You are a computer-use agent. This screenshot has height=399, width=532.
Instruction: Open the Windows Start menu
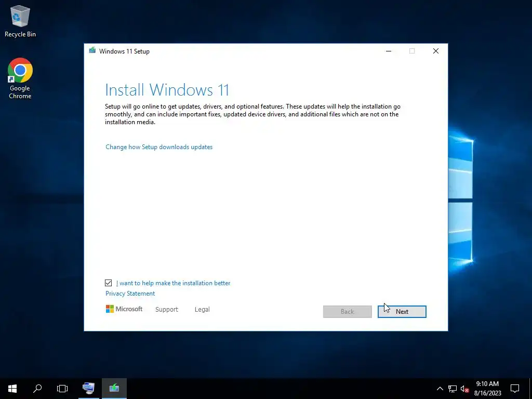(x=12, y=389)
